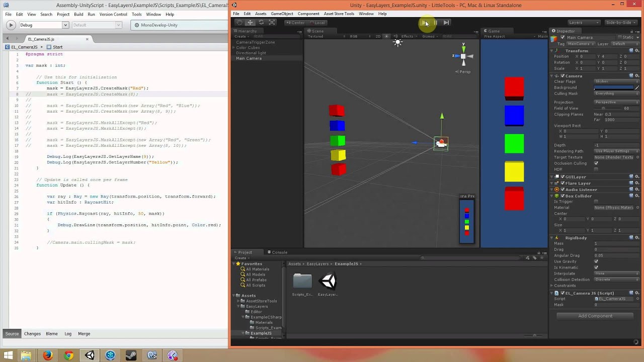Open Steam from the Windows taskbar

[x=131, y=355]
